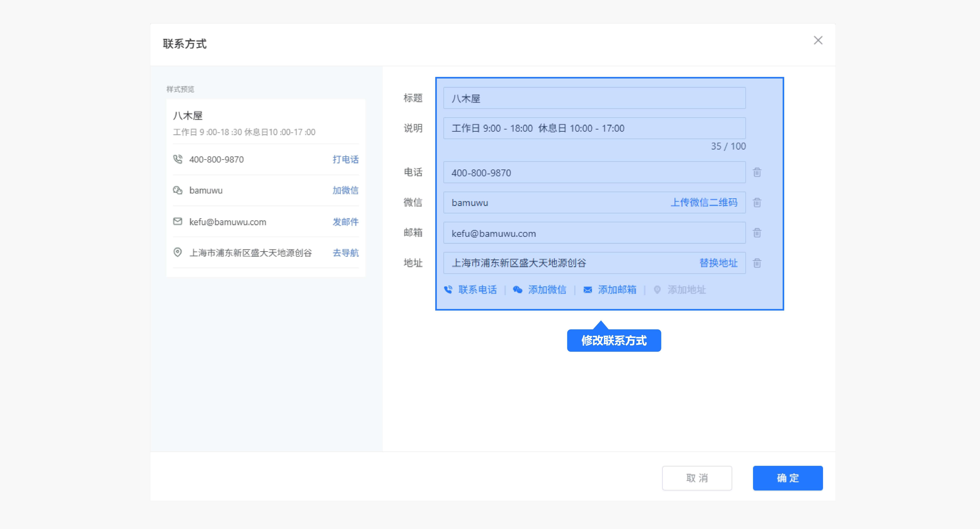The image size is (980, 529).
Task: Click the phone icon beside 联系电话
Action: tap(448, 290)
